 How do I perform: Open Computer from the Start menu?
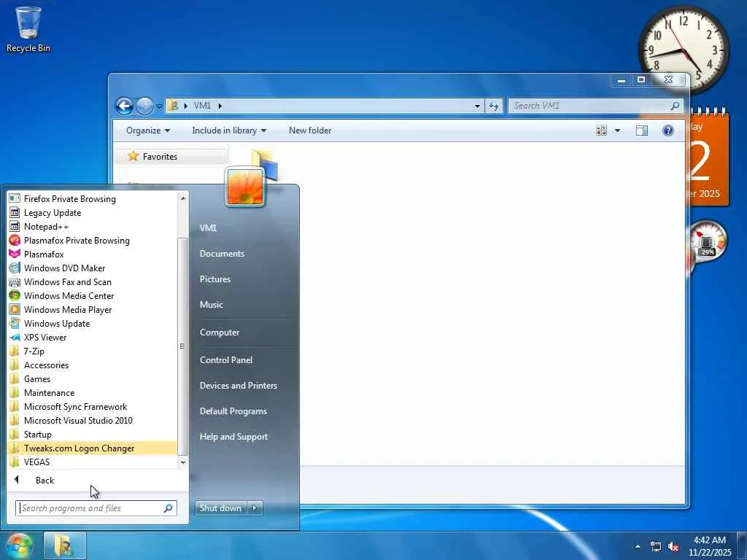coord(219,332)
